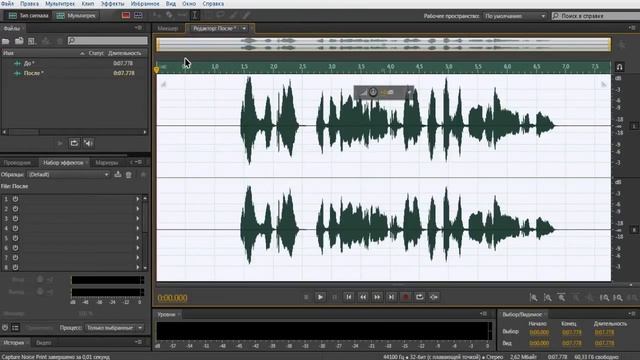This screenshot has height=360, width=640.
Task: Switch to the Waveform (Тип сигнала) view
Action: tap(28, 16)
